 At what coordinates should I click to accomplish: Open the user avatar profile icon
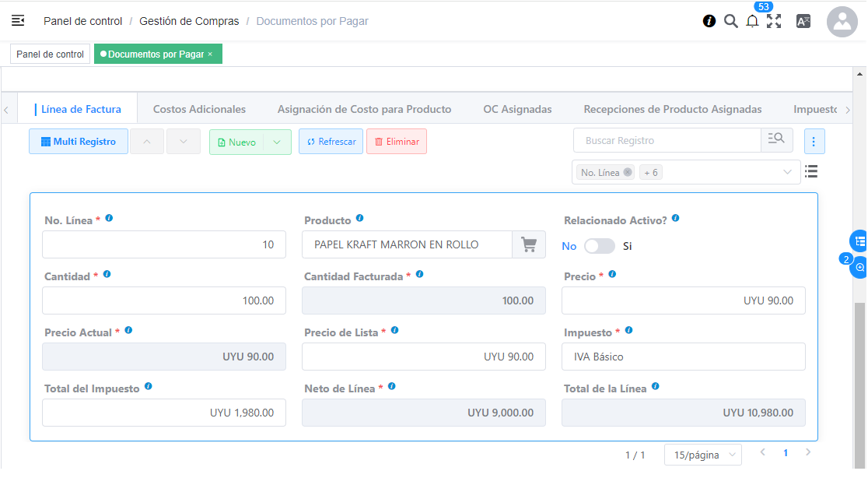point(842,23)
